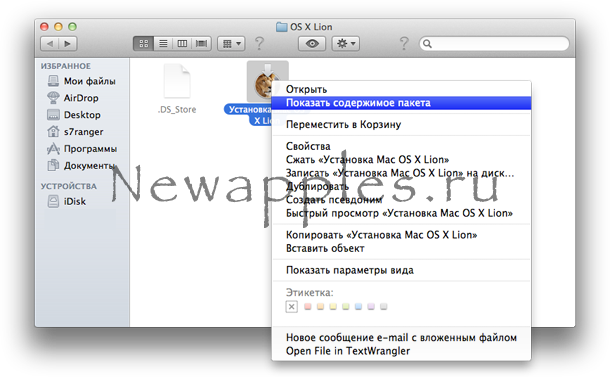The height and width of the screenshot is (377, 610).
Task: Go forward with the right arrow button
Action: coord(68,44)
